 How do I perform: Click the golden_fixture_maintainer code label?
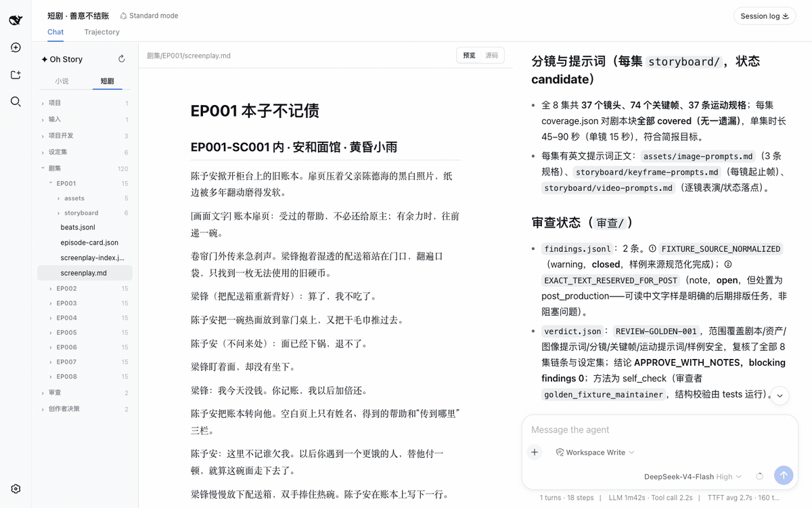(604, 394)
